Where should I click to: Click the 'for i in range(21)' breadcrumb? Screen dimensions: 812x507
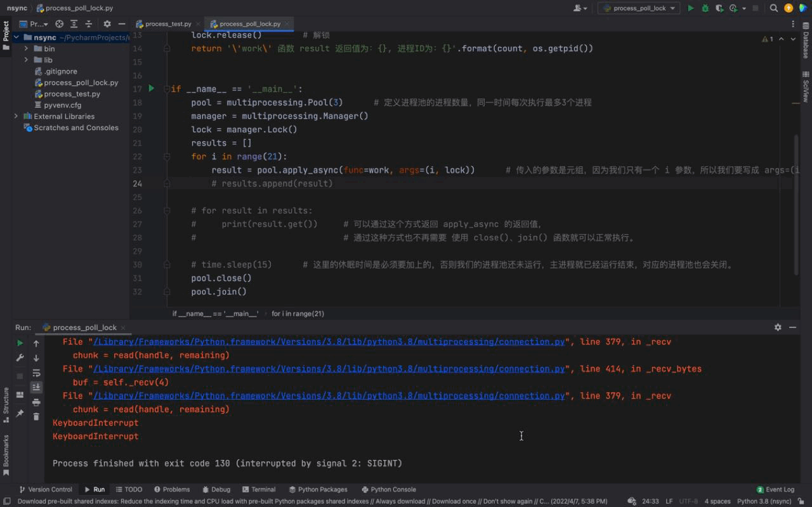[x=296, y=313]
